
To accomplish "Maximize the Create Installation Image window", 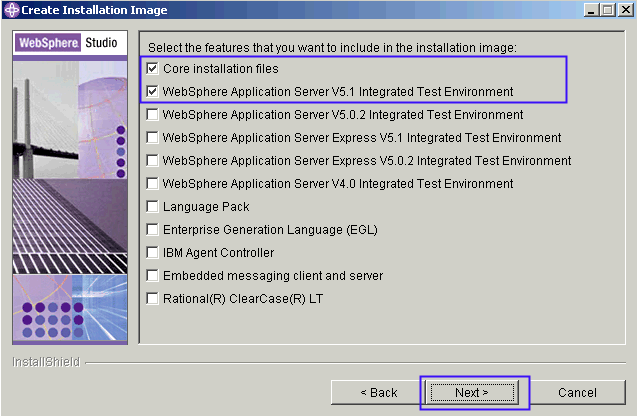I will point(608,10).
